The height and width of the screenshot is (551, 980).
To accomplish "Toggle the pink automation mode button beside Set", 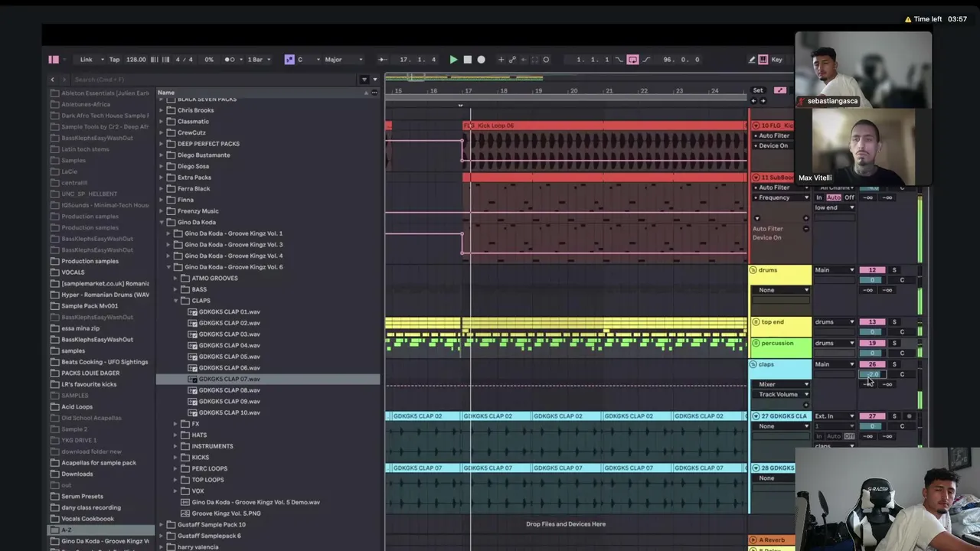I will pyautogui.click(x=779, y=90).
